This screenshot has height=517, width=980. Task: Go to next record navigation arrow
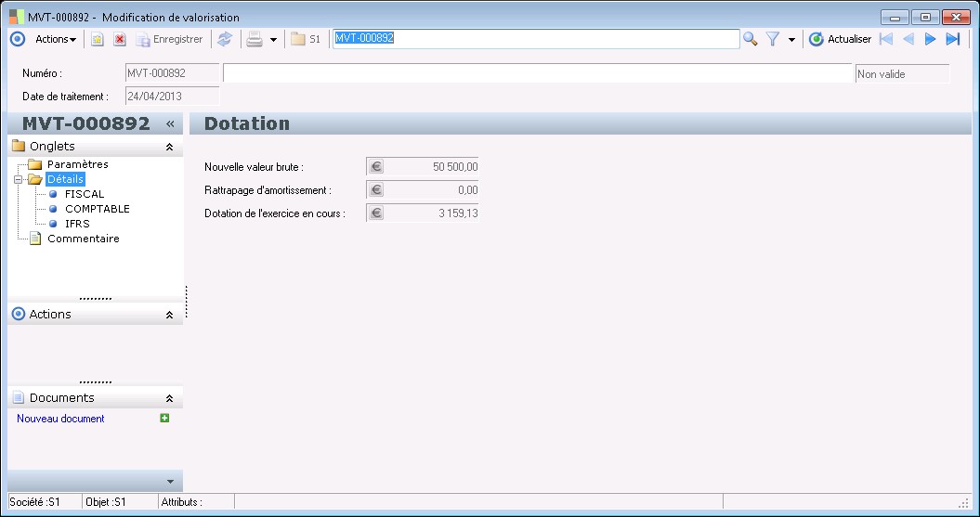tap(930, 39)
